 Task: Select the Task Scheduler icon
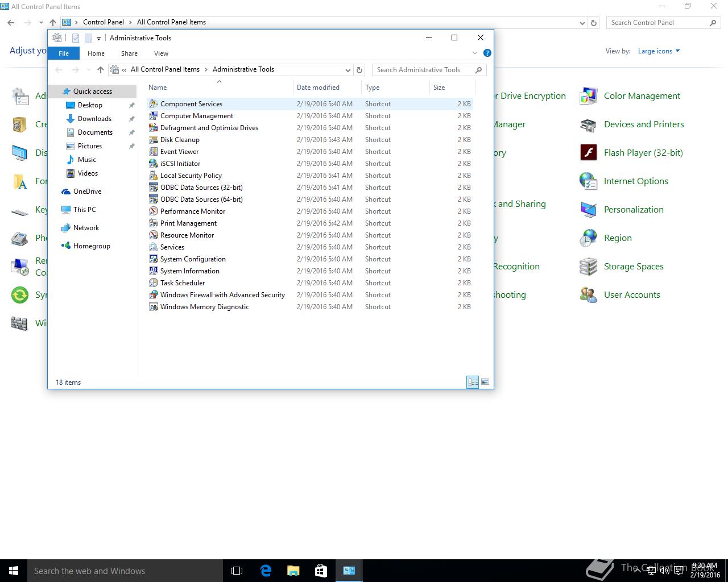tap(153, 283)
